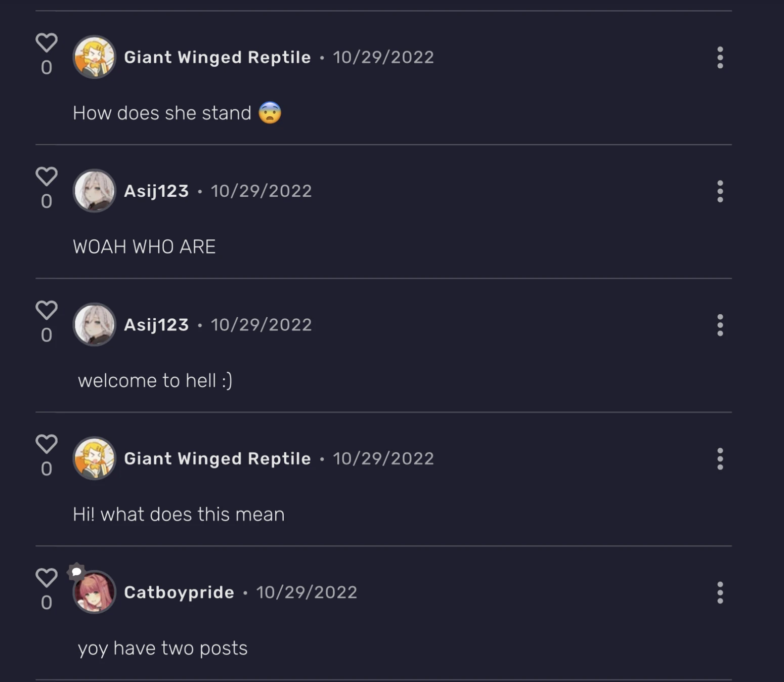This screenshot has width=784, height=682.
Task: Like the "WOAH WHO ARE" comment
Action: point(47,177)
